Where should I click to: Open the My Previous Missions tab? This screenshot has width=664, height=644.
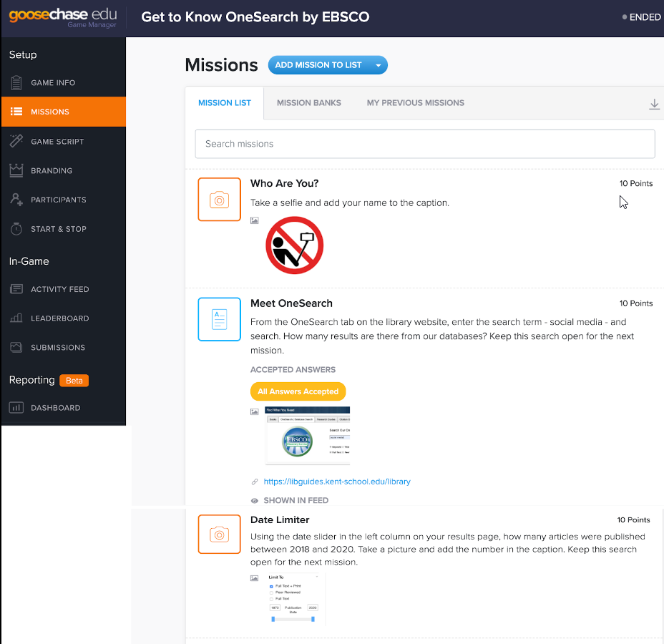pos(415,103)
